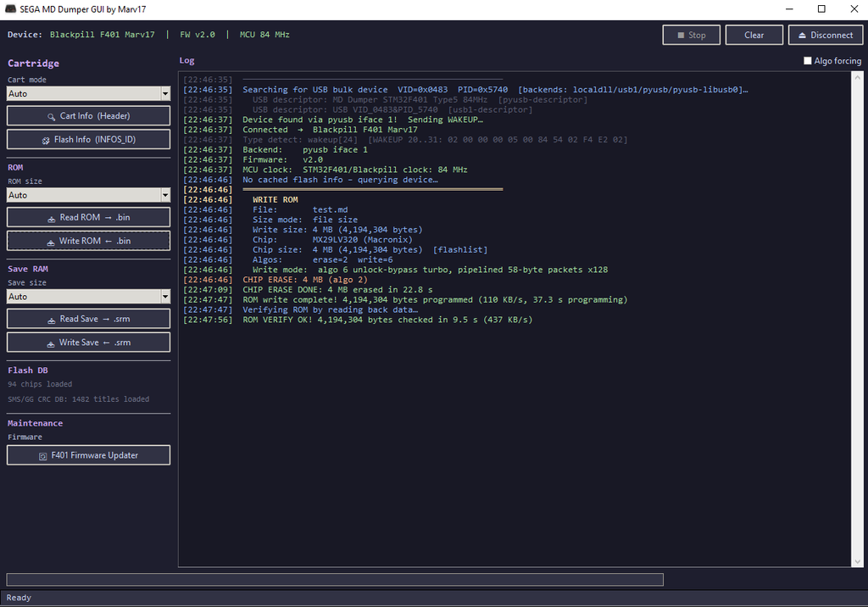The image size is (868, 607).
Task: Click the Read ROM → .bin label
Action: click(95, 218)
